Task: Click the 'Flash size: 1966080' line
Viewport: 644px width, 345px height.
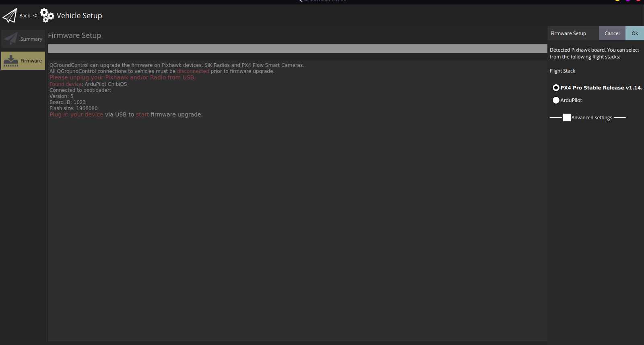Action: pyautogui.click(x=74, y=108)
